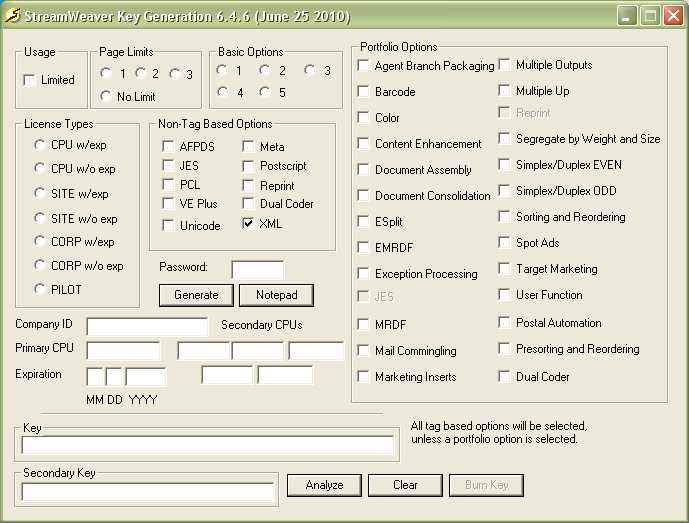Select the No Limit page limit option
The height and width of the screenshot is (523, 689).
pos(106,96)
